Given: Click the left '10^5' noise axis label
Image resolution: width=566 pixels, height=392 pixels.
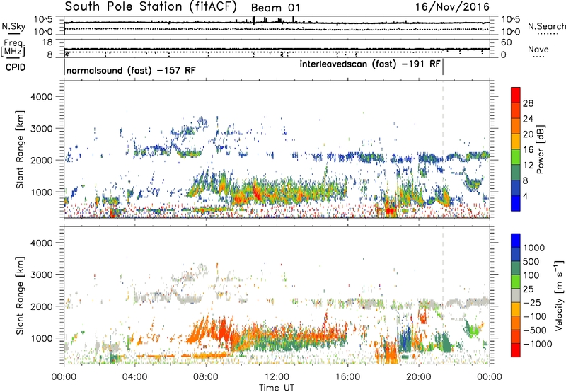Looking at the screenshot, I should 43,20.
